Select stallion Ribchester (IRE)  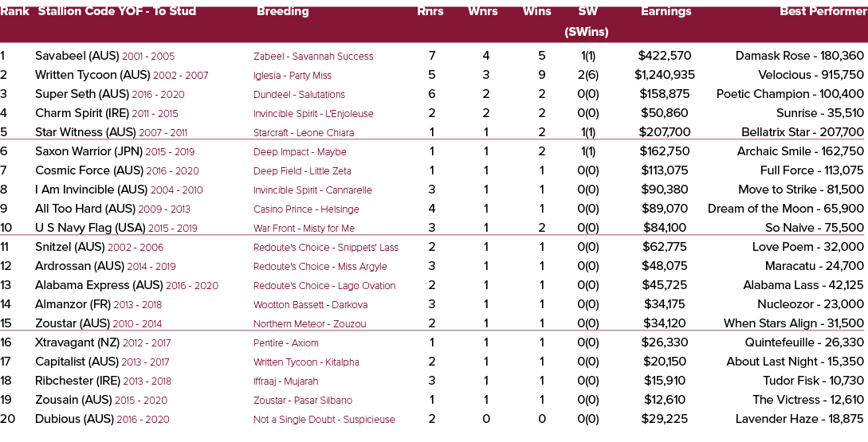coord(77,381)
